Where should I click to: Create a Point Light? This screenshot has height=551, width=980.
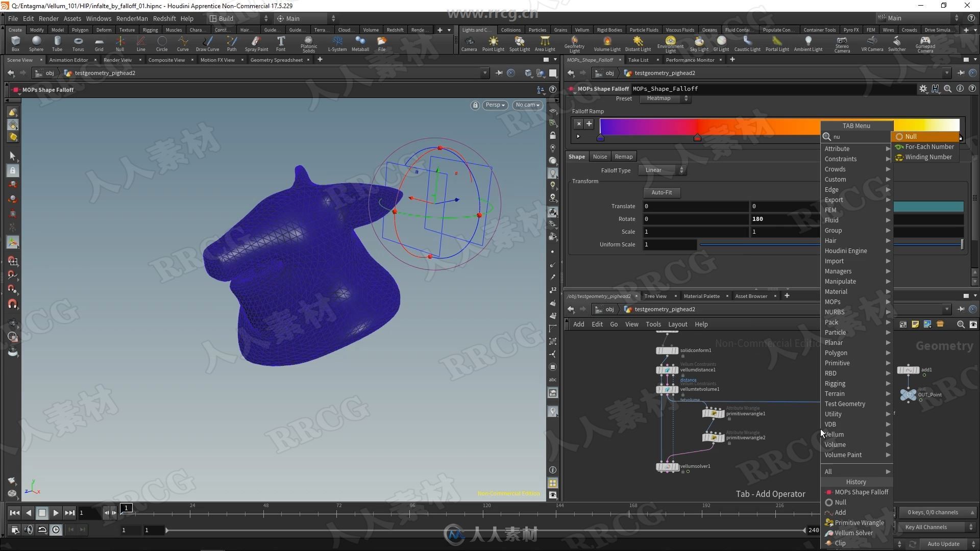(x=493, y=43)
